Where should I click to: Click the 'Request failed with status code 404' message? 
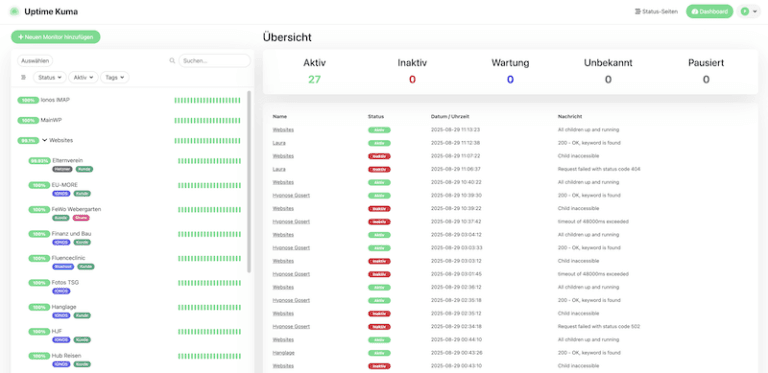click(599, 169)
